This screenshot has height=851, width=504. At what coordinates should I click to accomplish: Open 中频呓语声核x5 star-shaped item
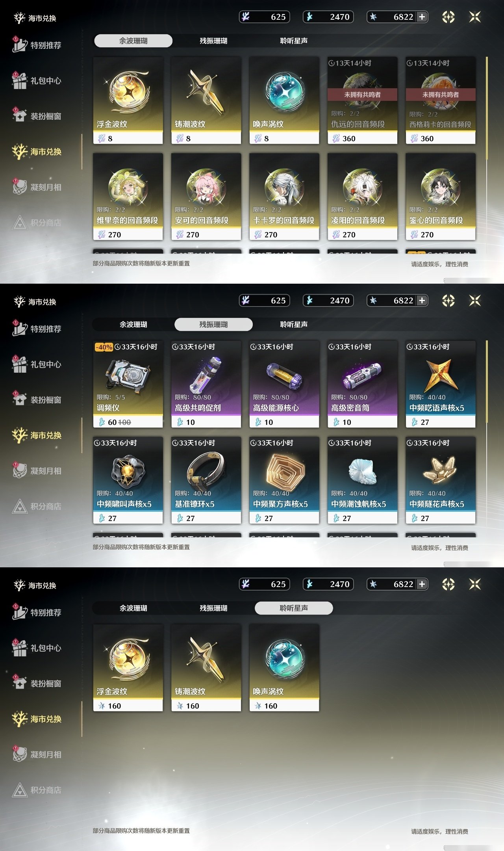(441, 384)
